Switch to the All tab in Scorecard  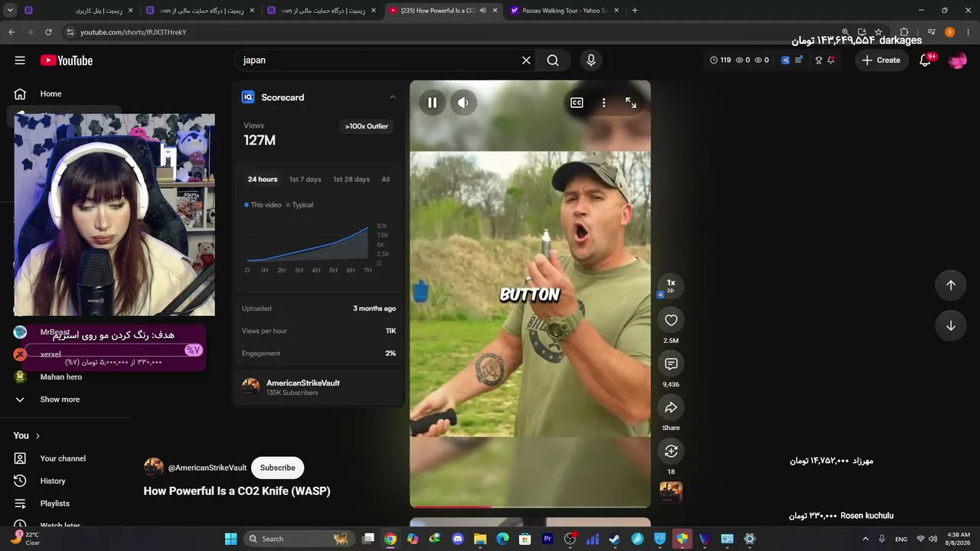pos(385,179)
